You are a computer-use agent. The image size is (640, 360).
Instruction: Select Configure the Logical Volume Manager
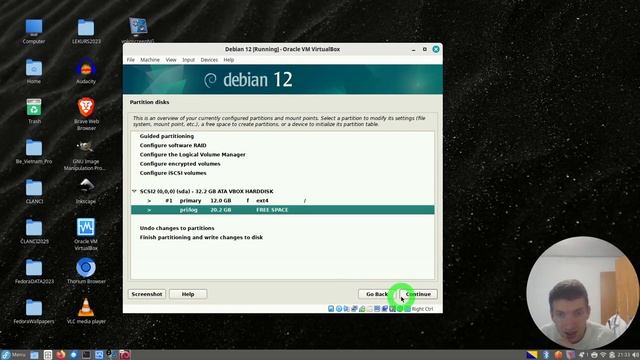193,155
